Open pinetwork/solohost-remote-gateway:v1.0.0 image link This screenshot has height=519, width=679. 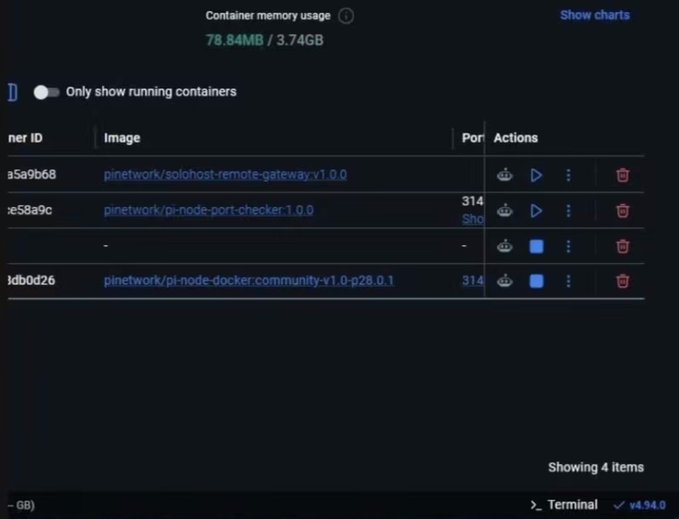coord(225,174)
